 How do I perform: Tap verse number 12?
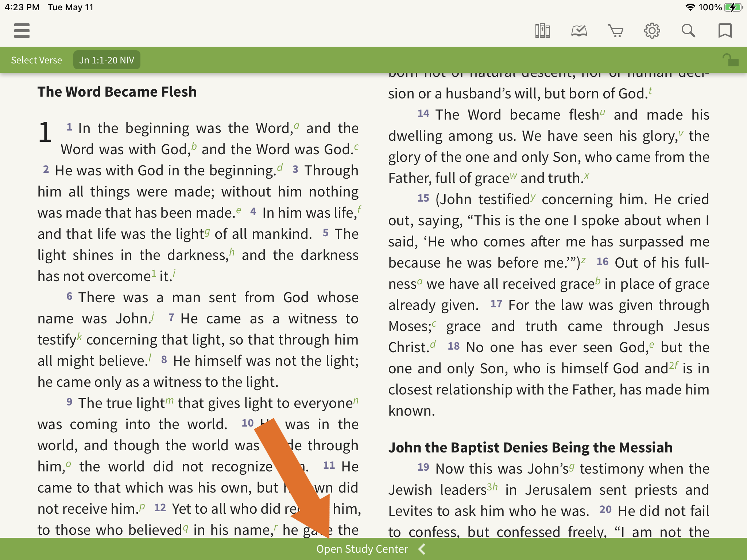click(160, 507)
